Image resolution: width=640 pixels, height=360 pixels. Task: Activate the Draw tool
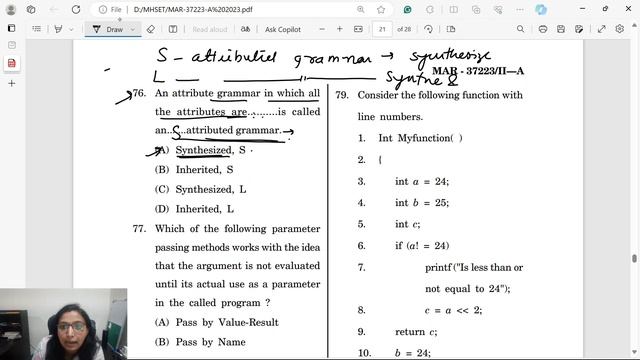108,29
